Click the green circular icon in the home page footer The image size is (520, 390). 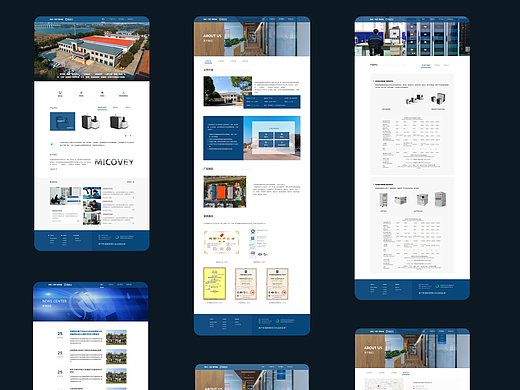[x=117, y=237]
